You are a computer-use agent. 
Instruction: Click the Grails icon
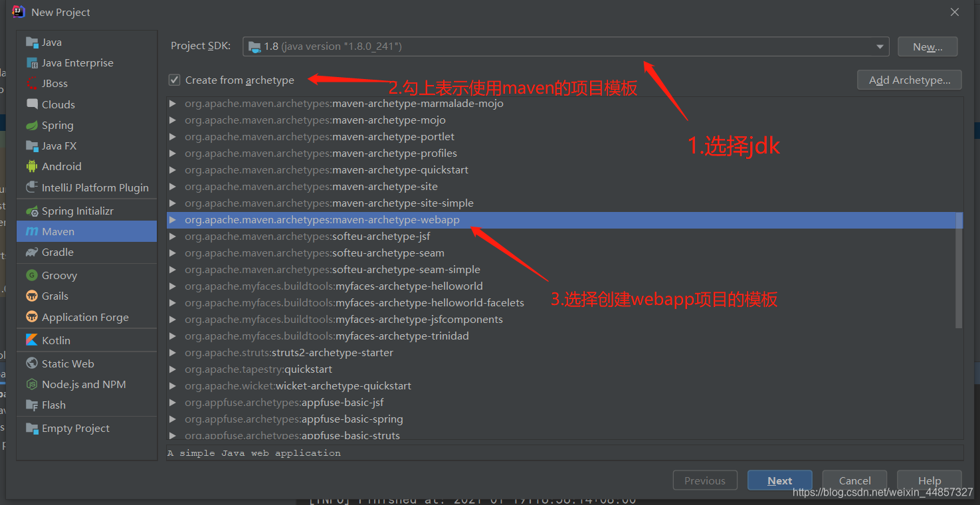click(x=32, y=296)
